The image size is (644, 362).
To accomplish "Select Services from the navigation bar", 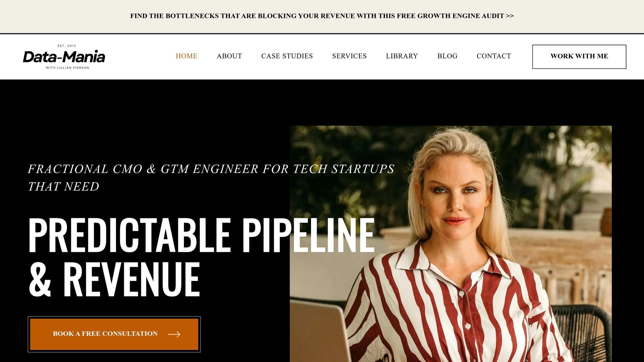I will pyautogui.click(x=349, y=56).
